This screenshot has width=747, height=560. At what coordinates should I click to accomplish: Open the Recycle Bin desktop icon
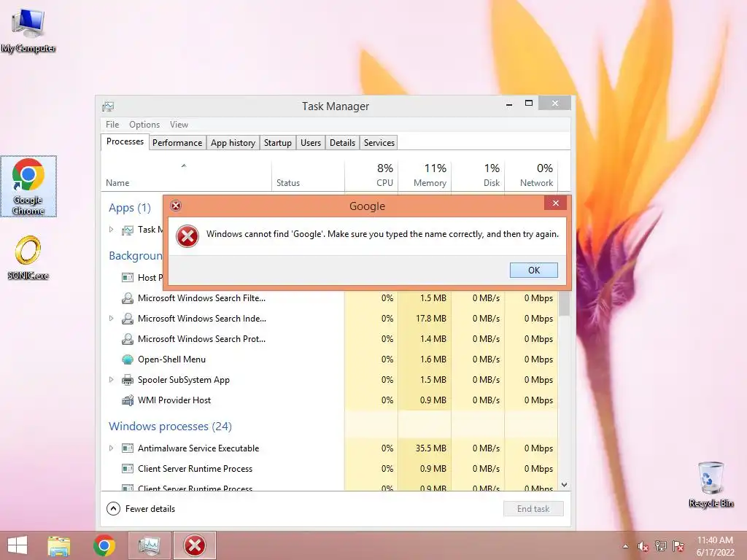tap(711, 484)
